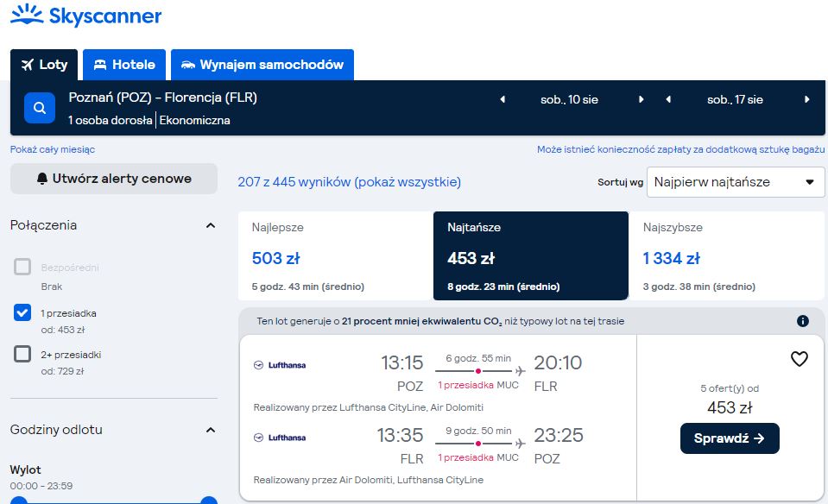The image size is (828, 504).
Task: Collapse the Godziny odlotu section
Action: click(x=210, y=430)
